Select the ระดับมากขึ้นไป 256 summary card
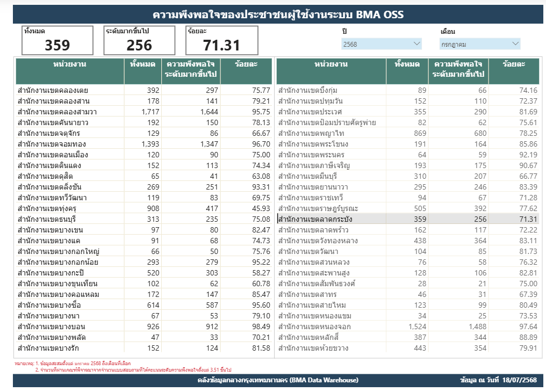546x392 pixels. [x=139, y=40]
